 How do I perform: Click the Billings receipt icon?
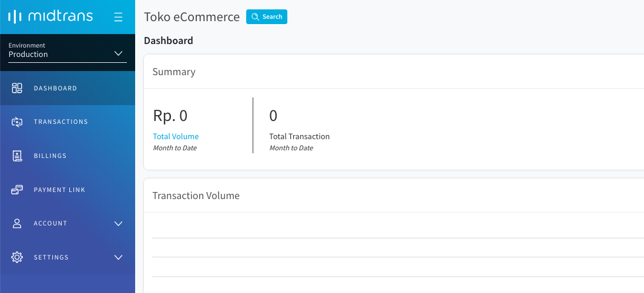pyautogui.click(x=17, y=156)
